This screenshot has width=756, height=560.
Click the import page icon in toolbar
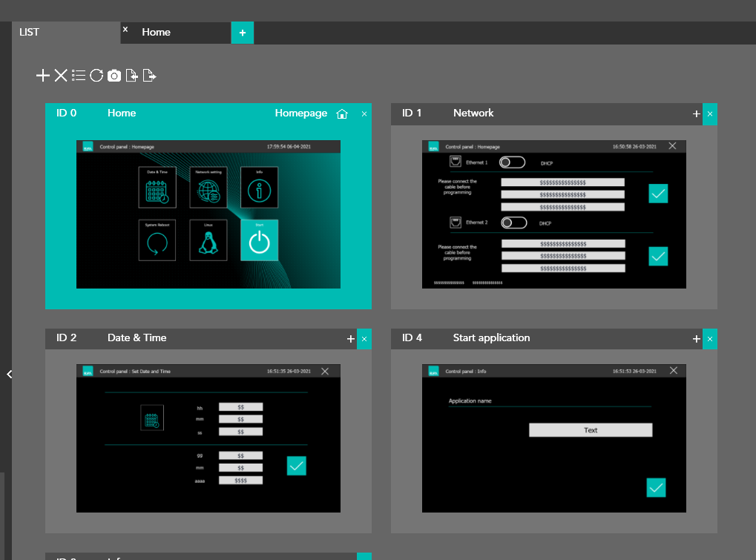[x=131, y=75]
